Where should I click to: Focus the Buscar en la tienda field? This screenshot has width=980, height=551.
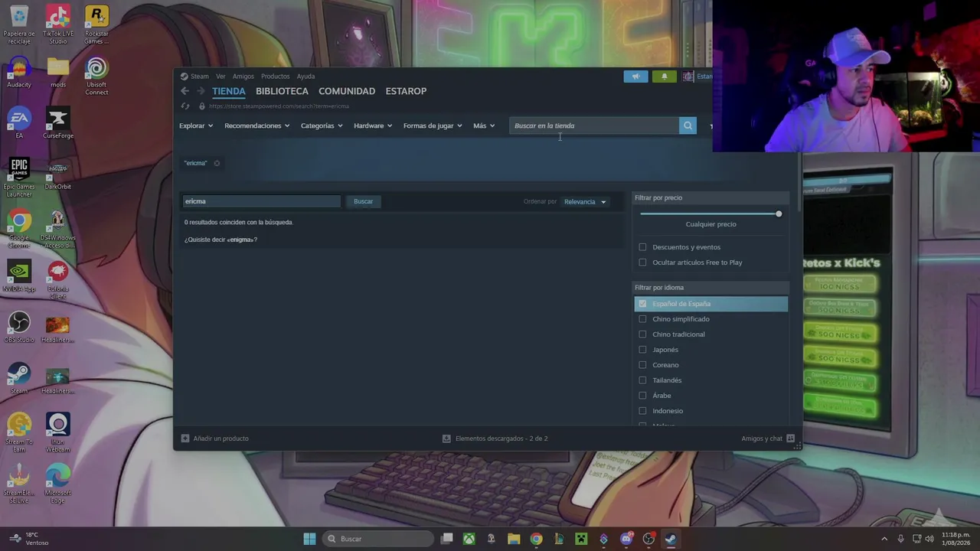[594, 126]
